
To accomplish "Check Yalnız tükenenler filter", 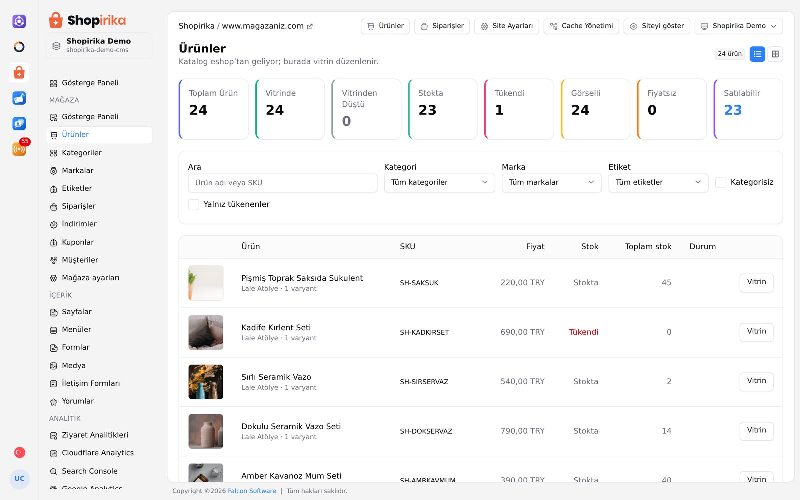I will (193, 204).
